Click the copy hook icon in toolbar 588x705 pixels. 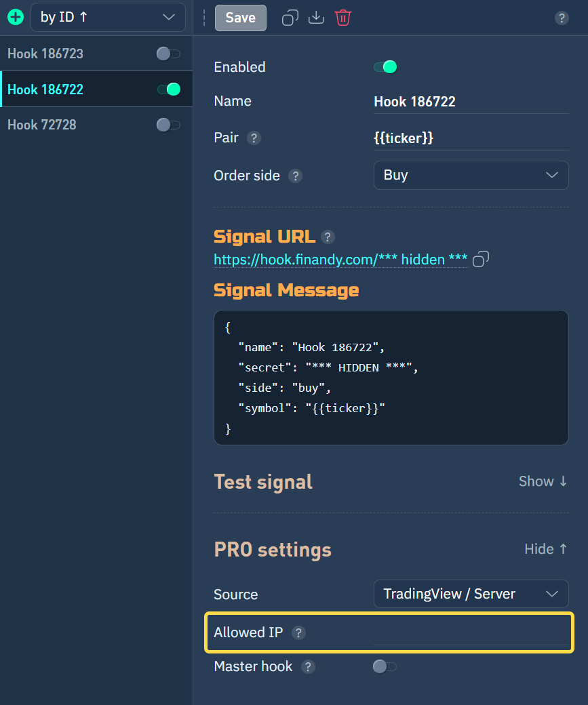click(290, 18)
